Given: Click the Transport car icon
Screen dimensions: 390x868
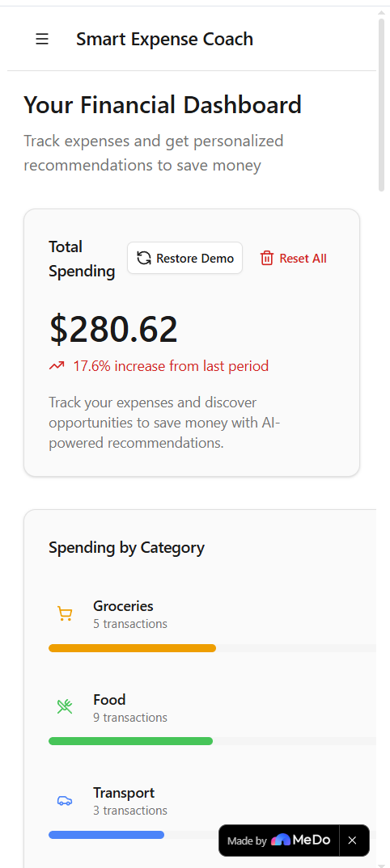Looking at the screenshot, I should click(x=65, y=800).
